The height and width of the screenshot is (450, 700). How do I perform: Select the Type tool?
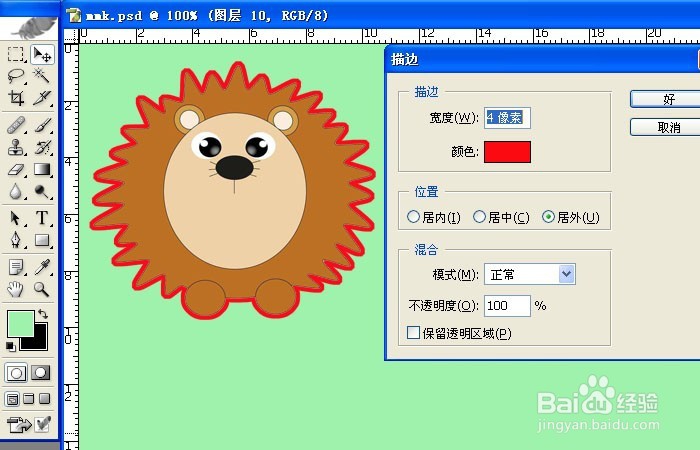tap(42, 218)
